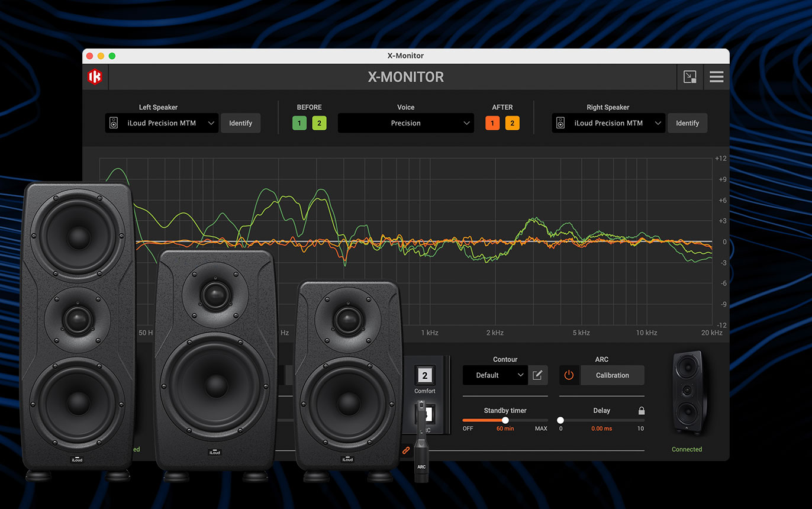Screen dimensions: 812x509
Task: Toggle AFTER curve 2 amber button
Action: tap(512, 123)
